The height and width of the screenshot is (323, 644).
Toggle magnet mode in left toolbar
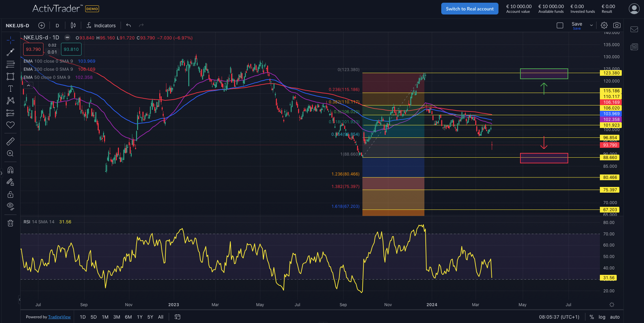click(10, 170)
